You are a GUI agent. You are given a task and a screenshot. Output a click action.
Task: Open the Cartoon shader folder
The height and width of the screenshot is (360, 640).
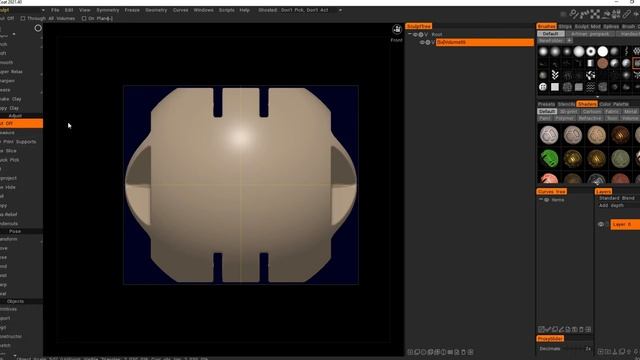[x=592, y=111]
